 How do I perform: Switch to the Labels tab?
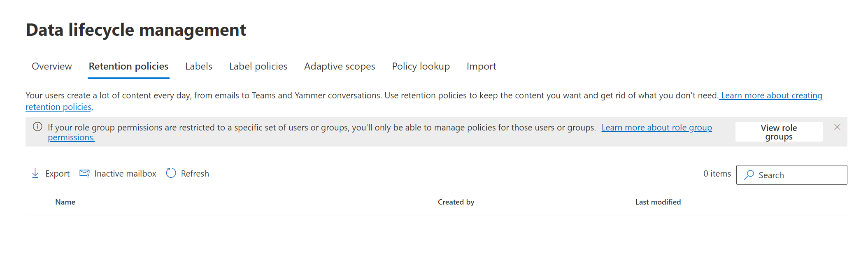tap(199, 66)
